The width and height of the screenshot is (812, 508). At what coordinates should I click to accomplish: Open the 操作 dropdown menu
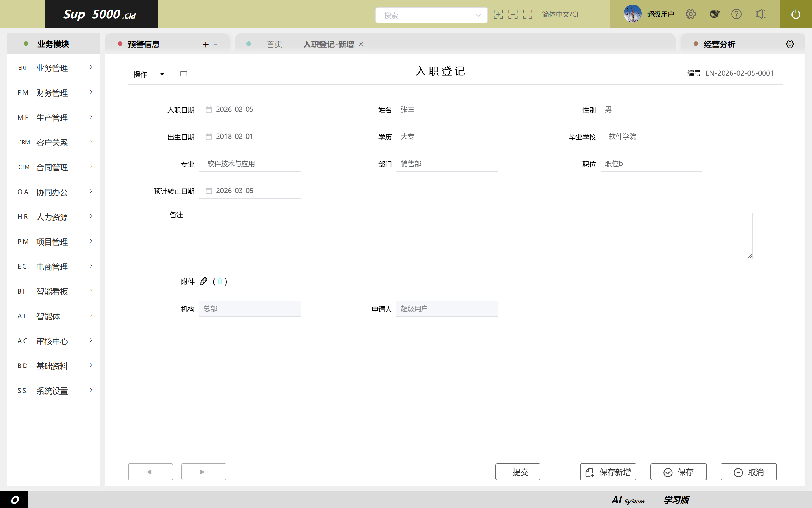pos(149,74)
